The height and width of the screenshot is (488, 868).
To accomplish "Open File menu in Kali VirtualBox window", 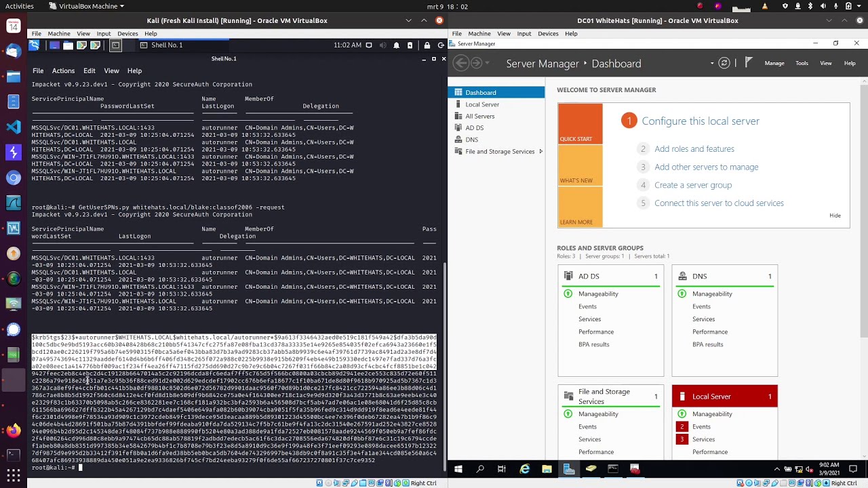I will pos(36,33).
